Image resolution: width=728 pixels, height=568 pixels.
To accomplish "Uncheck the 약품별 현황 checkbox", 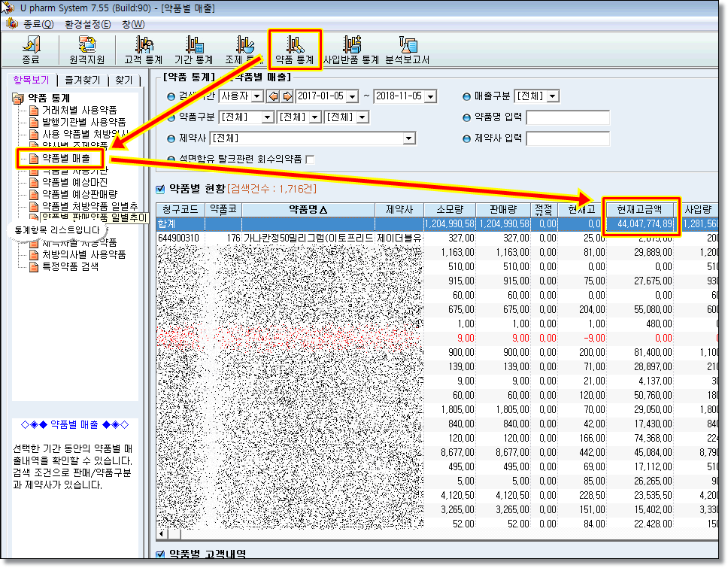I will 159,189.
